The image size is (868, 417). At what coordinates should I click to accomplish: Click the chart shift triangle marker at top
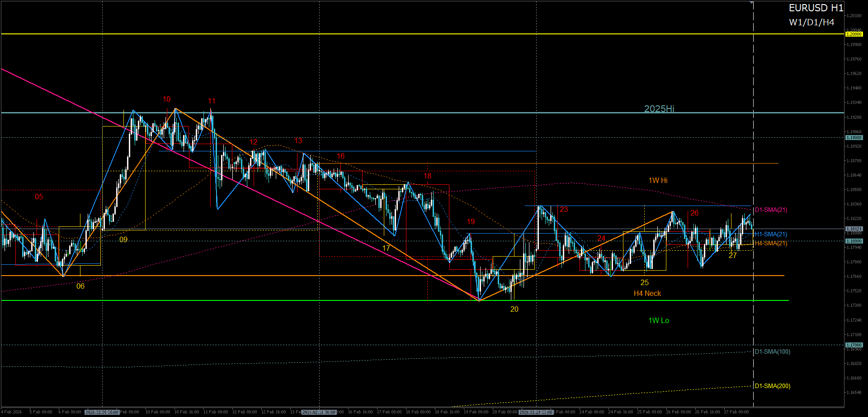point(751,3)
